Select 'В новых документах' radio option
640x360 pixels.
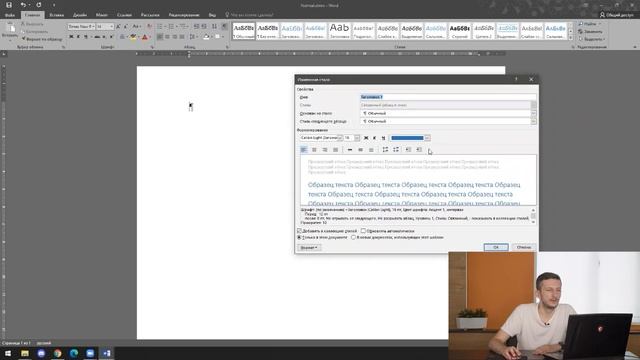coord(353,237)
